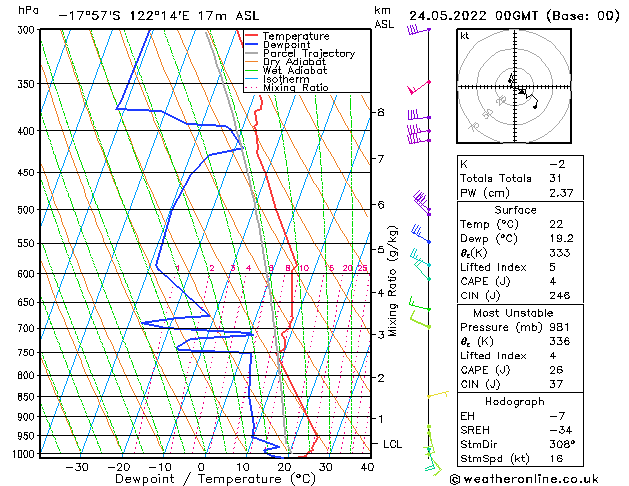Click the hPa axis unit label

pyautogui.click(x=28, y=11)
